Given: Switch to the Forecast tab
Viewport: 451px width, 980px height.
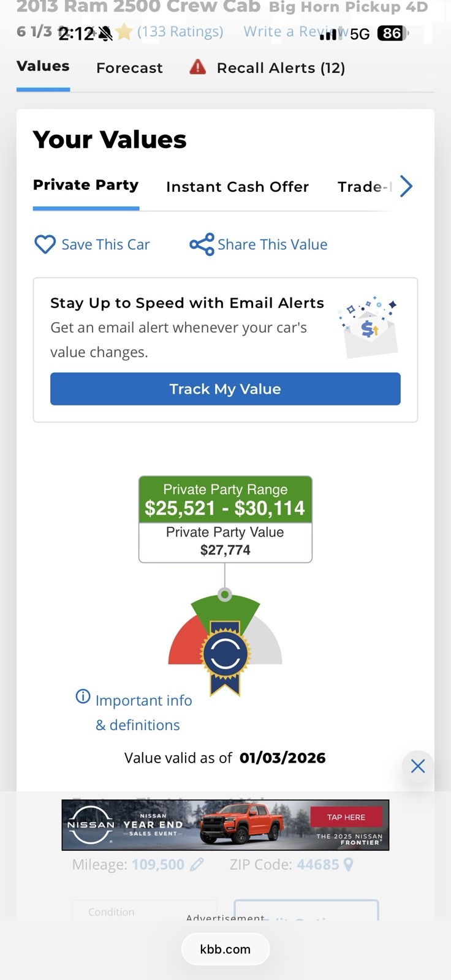Looking at the screenshot, I should point(129,68).
